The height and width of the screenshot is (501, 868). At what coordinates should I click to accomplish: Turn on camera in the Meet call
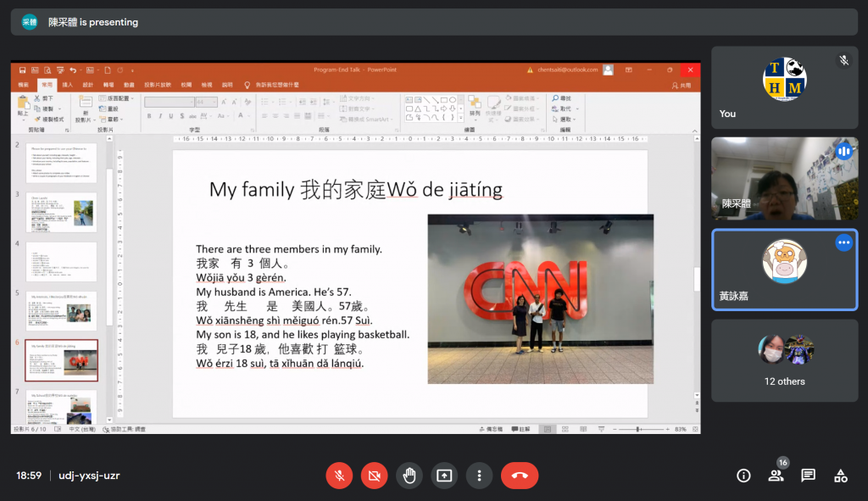pos(374,476)
